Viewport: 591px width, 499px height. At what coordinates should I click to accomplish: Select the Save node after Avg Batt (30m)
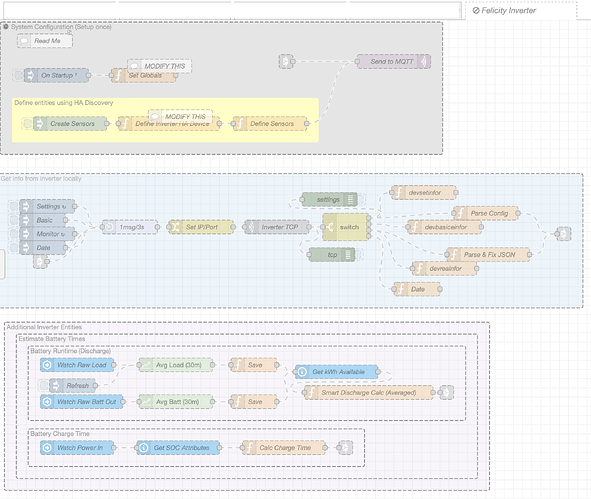[x=254, y=402]
